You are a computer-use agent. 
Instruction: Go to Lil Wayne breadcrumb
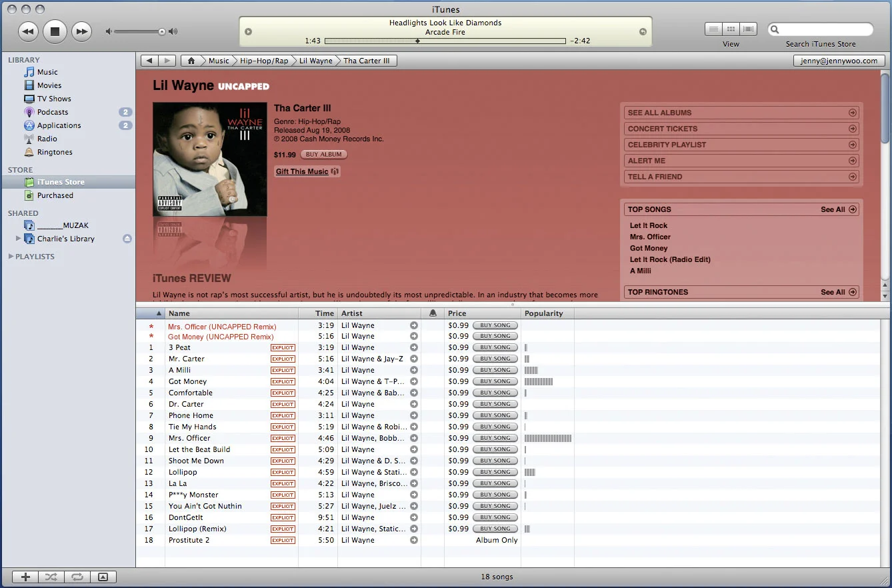(x=316, y=61)
